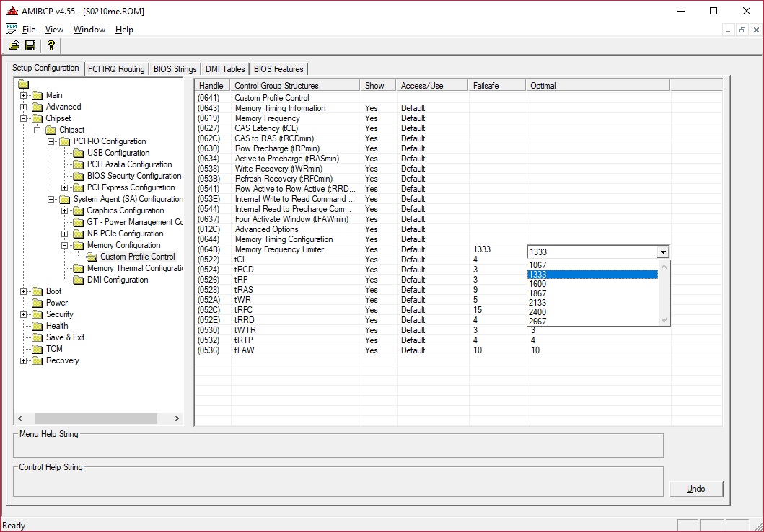
Task: Select BIOS Security Configuration tree item
Action: pyautogui.click(x=134, y=176)
